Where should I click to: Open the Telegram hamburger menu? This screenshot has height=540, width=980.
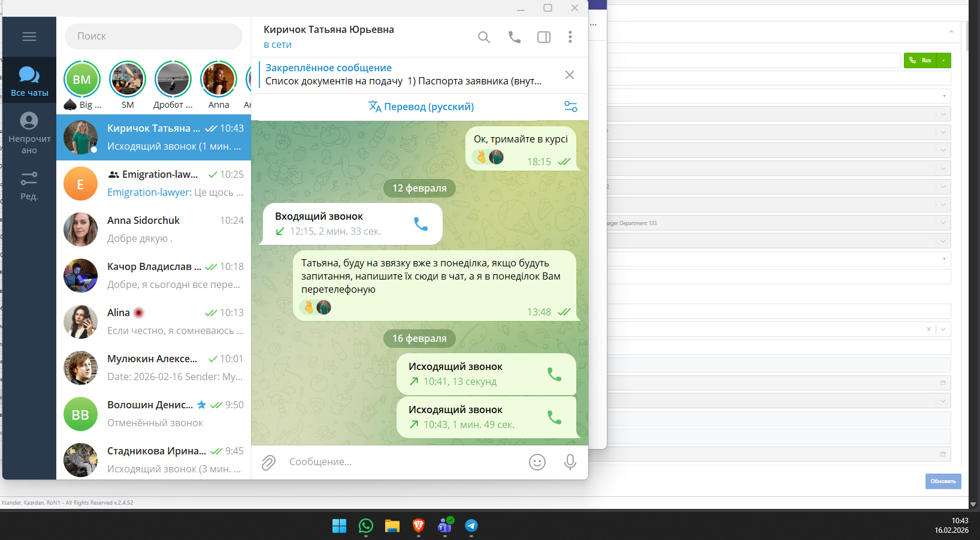(x=29, y=37)
